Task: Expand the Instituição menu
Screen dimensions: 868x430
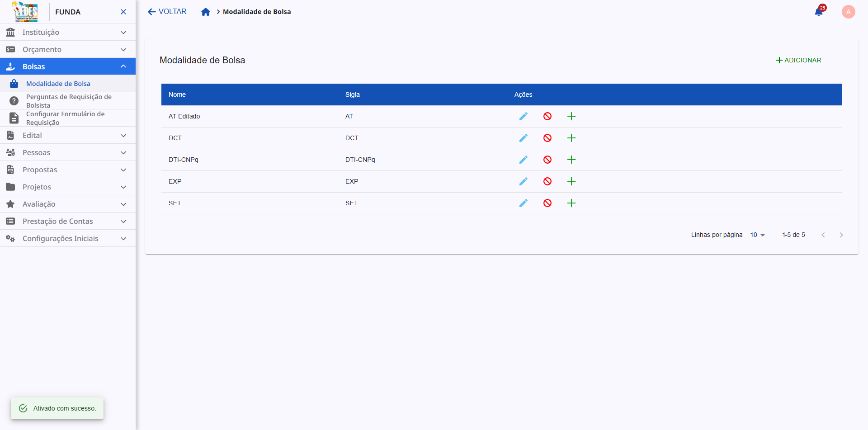Action: (68, 32)
